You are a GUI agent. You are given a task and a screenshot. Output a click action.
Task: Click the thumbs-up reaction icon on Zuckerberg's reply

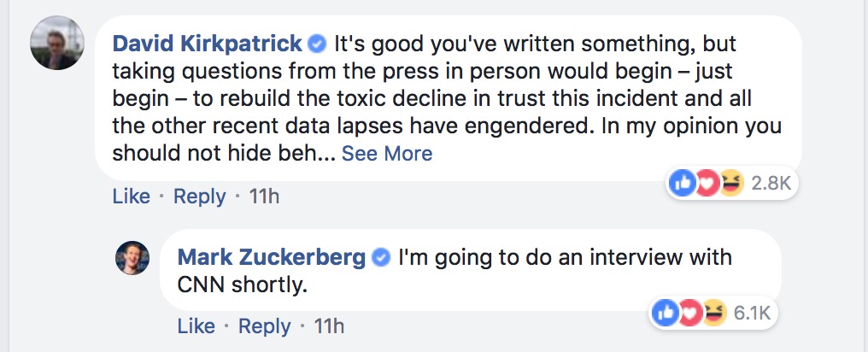coord(663,314)
